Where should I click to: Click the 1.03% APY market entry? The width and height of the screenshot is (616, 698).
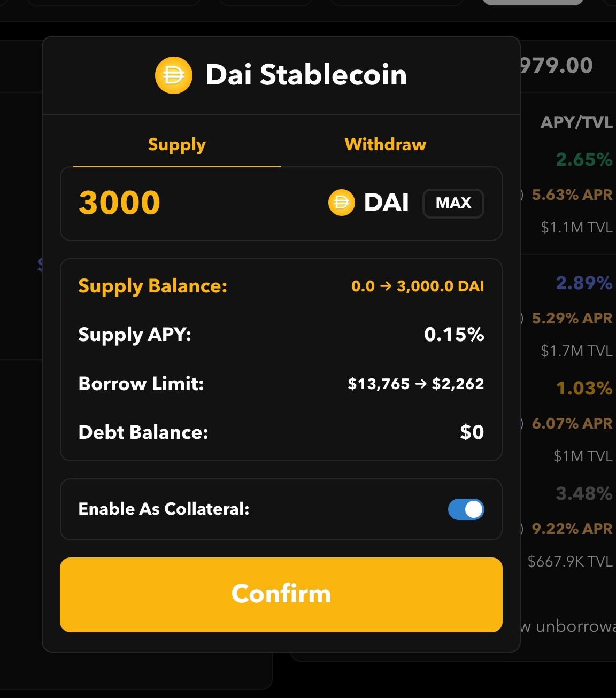point(583,388)
